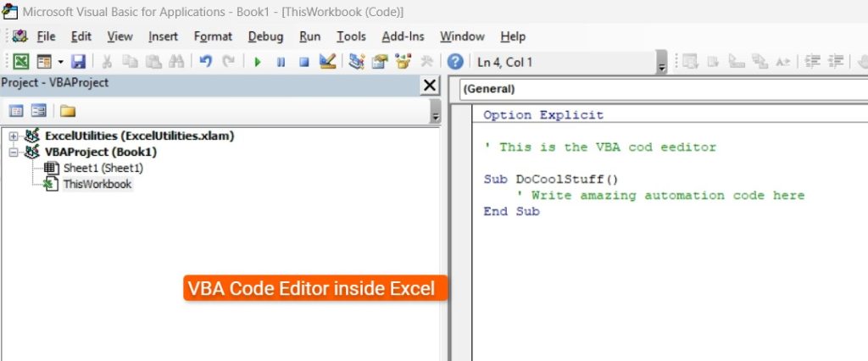The height and width of the screenshot is (361, 868).
Task: Open the Project Explorer toolbar icon
Action: pyautogui.click(x=357, y=62)
